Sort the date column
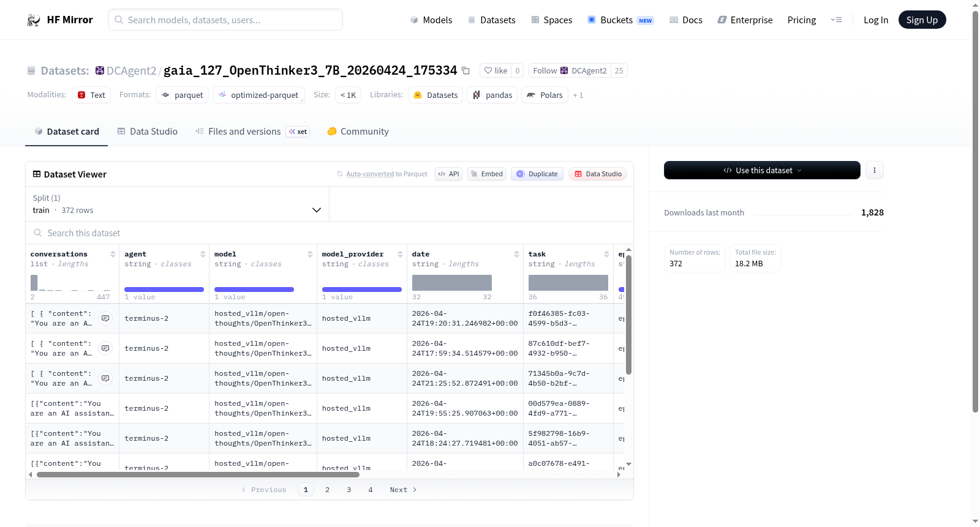The width and height of the screenshot is (980, 527). [x=516, y=254]
